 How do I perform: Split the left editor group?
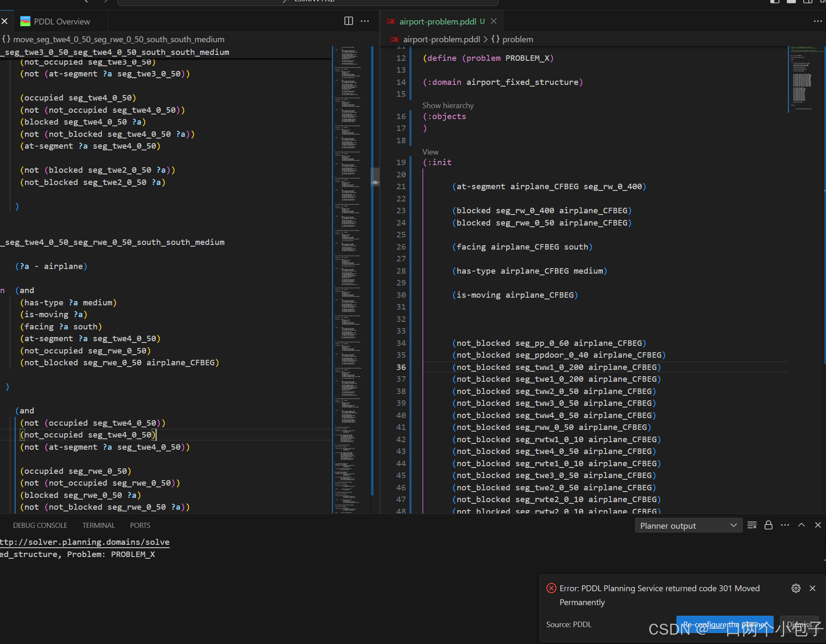click(x=349, y=21)
